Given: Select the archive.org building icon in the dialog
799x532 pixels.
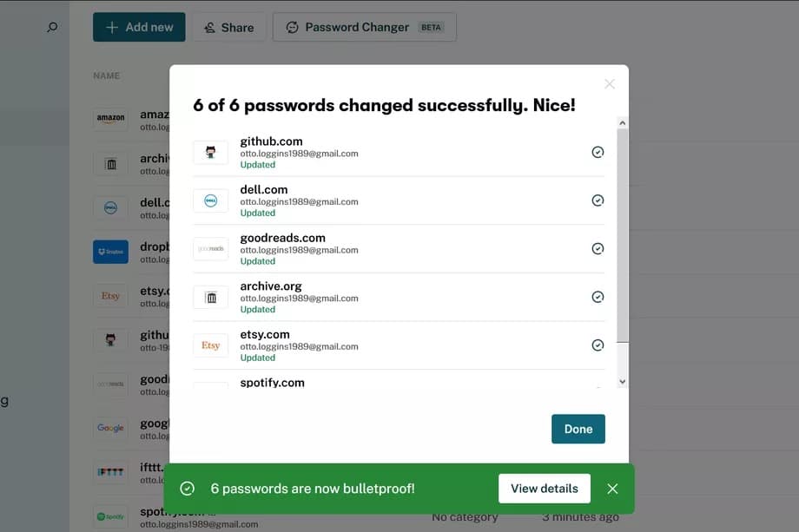Looking at the screenshot, I should pyautogui.click(x=210, y=296).
